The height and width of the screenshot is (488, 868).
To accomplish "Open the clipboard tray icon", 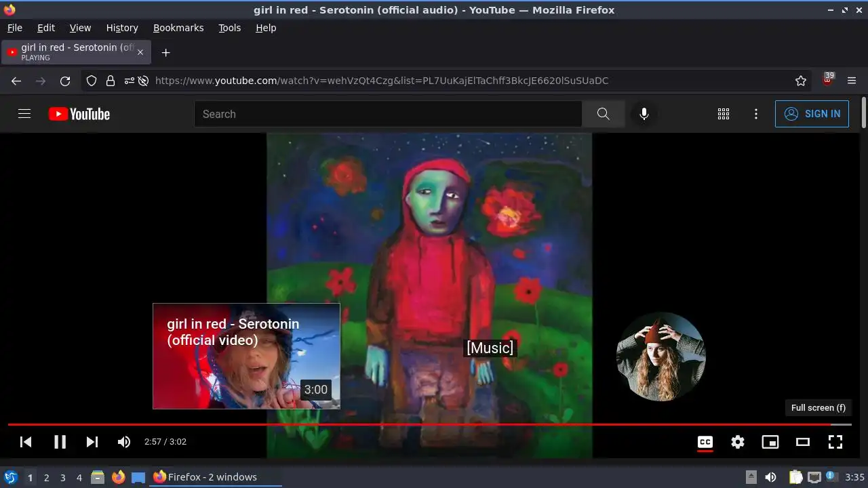I will 795,477.
